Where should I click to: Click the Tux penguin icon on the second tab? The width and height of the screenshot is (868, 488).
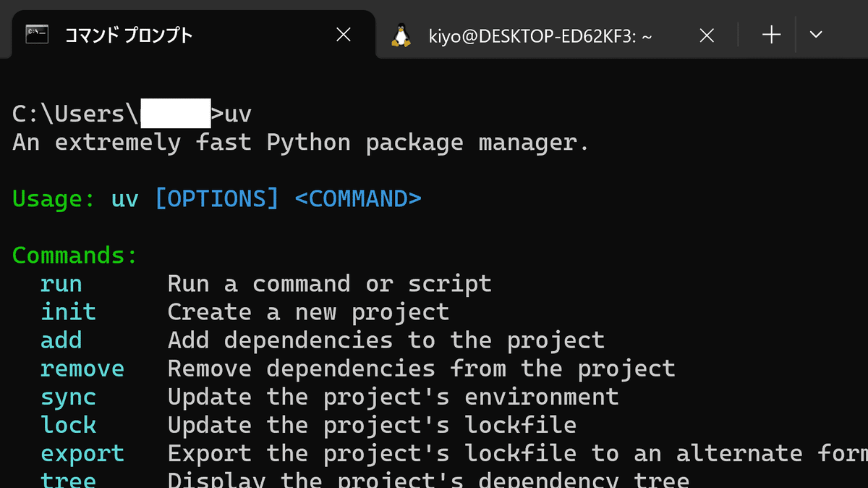(401, 35)
